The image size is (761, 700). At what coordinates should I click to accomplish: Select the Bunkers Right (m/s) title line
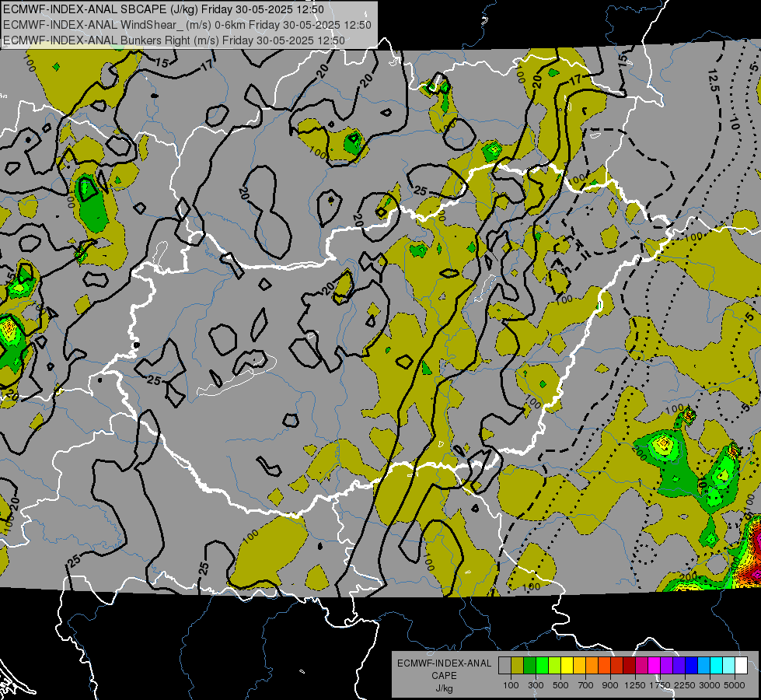[174, 40]
